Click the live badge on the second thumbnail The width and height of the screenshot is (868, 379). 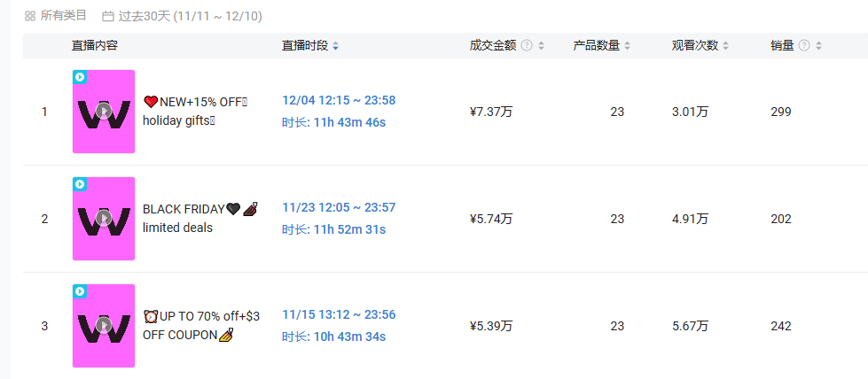(x=80, y=184)
